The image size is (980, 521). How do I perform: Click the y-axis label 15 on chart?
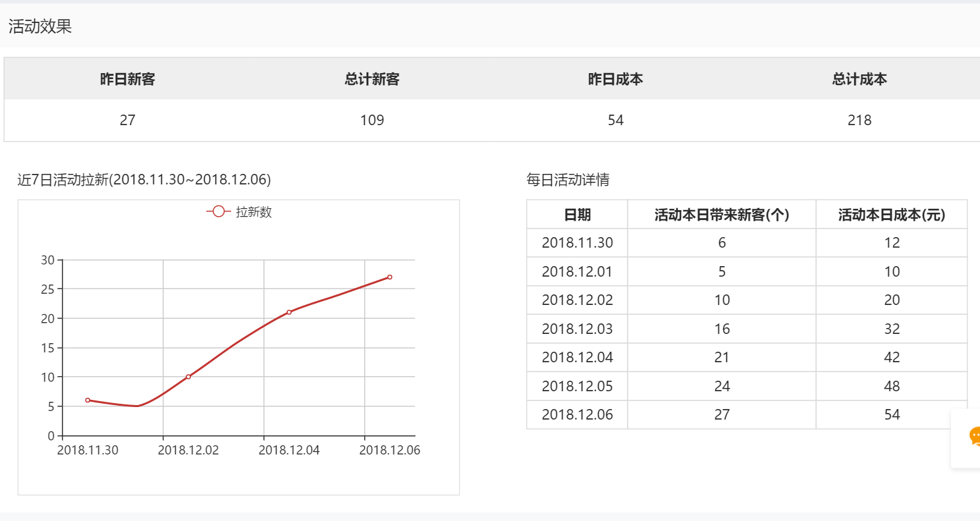pos(48,348)
